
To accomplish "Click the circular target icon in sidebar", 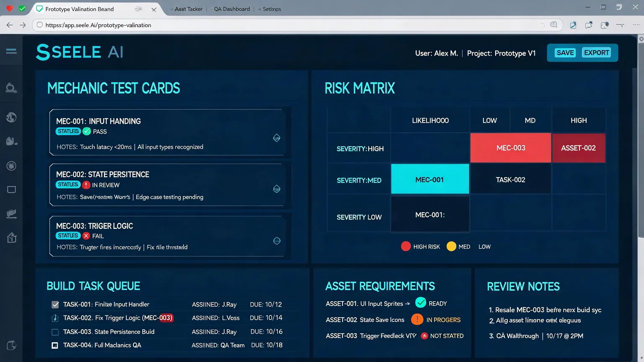I will [x=11, y=166].
